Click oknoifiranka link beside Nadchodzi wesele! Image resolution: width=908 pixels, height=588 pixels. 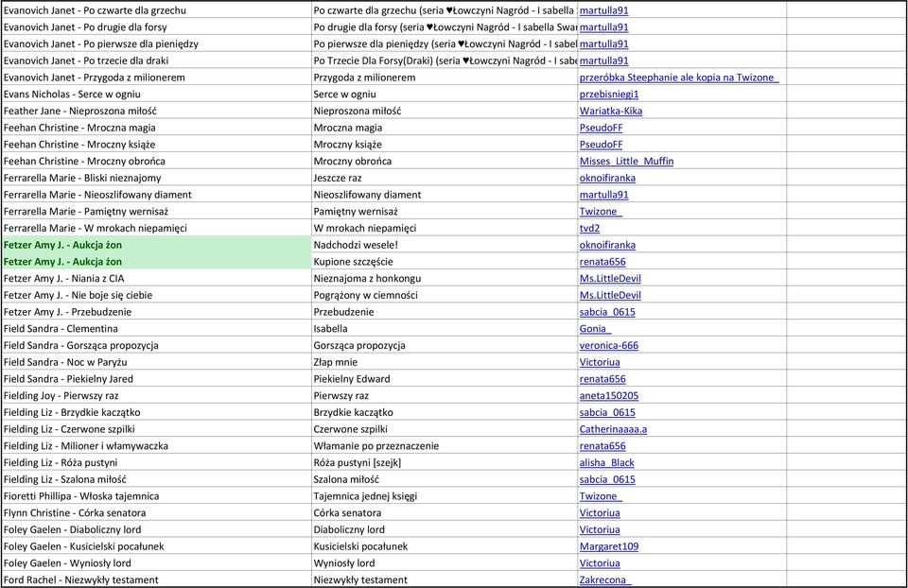click(607, 245)
